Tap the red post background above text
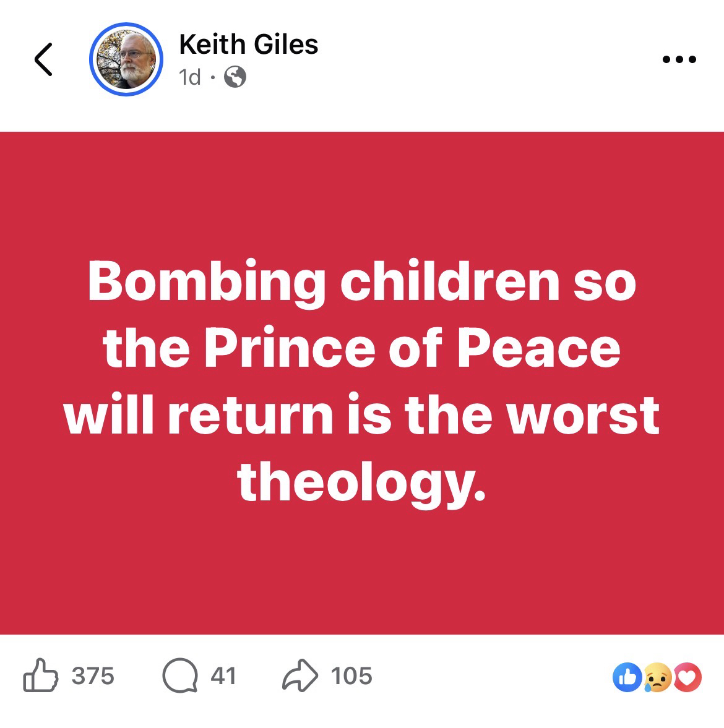This screenshot has width=724, height=728. point(362,186)
